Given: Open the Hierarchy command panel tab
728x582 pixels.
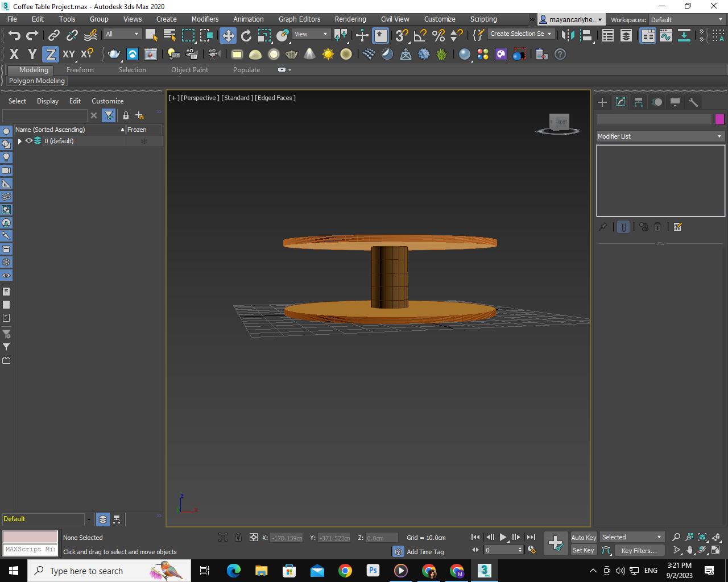Looking at the screenshot, I should [x=639, y=102].
